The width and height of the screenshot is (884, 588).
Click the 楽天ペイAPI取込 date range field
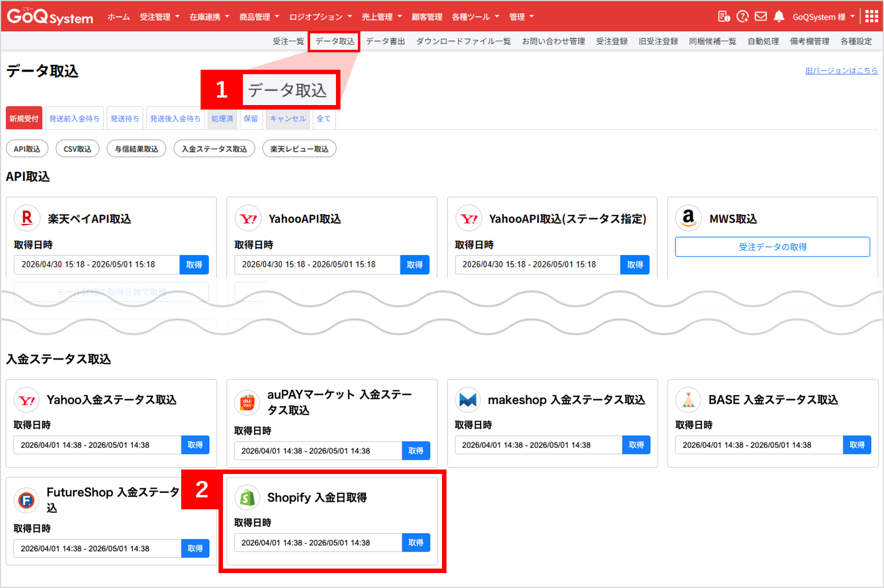click(97, 264)
